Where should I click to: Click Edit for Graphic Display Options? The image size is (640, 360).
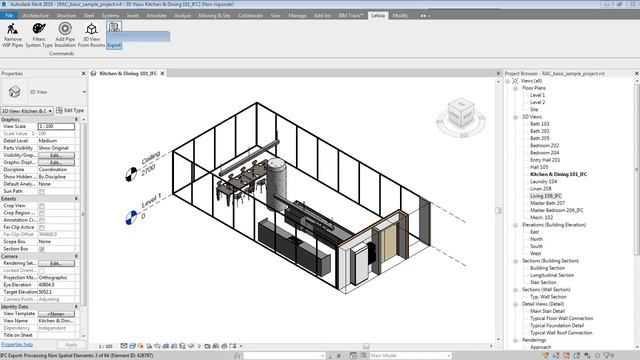point(56,162)
